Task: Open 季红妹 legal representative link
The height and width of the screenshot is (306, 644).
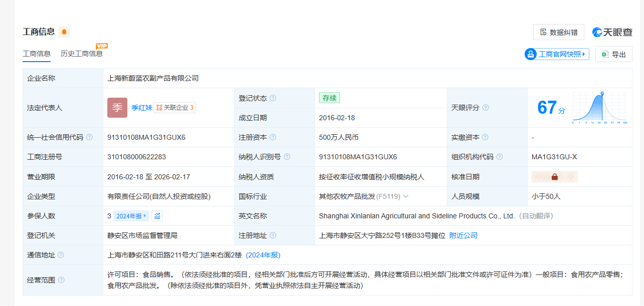Action: point(142,108)
